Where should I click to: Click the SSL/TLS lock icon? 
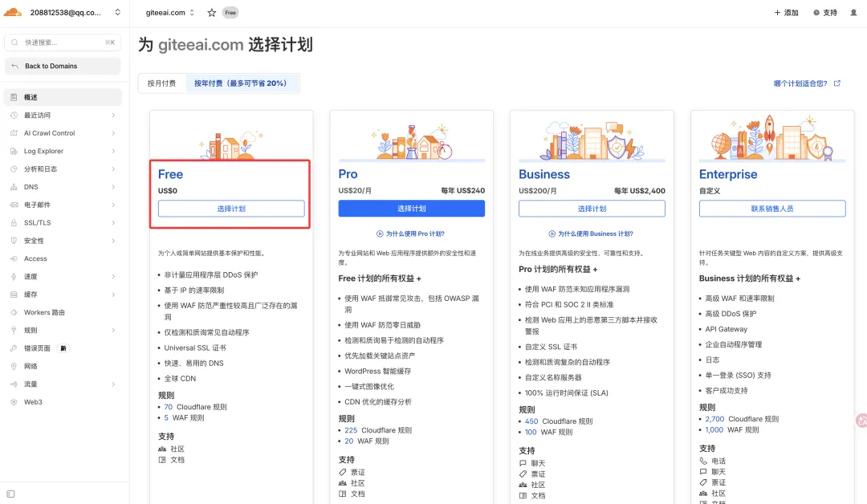coord(14,223)
